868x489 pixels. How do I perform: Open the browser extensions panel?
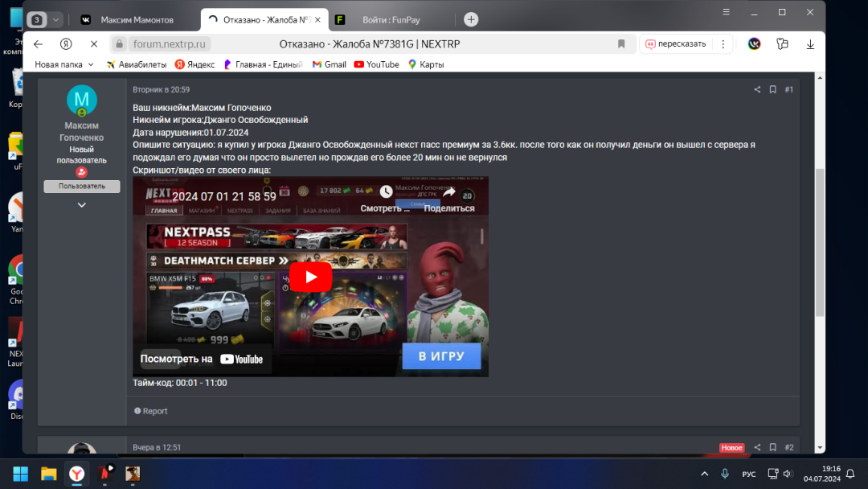(x=782, y=44)
